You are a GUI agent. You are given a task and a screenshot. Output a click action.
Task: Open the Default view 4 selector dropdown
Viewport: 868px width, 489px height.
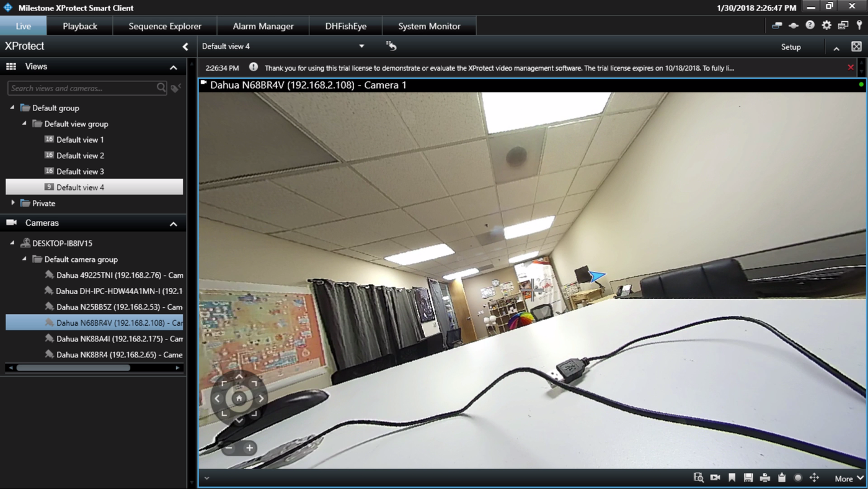point(361,47)
